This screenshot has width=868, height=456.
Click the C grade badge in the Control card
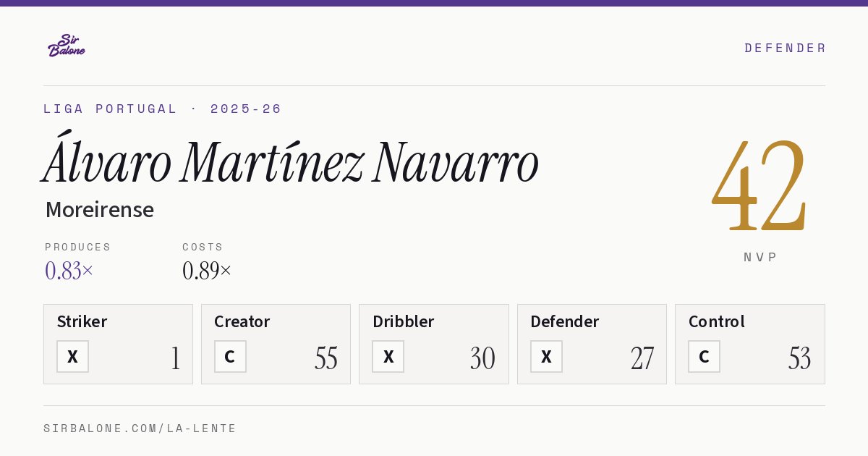(704, 356)
